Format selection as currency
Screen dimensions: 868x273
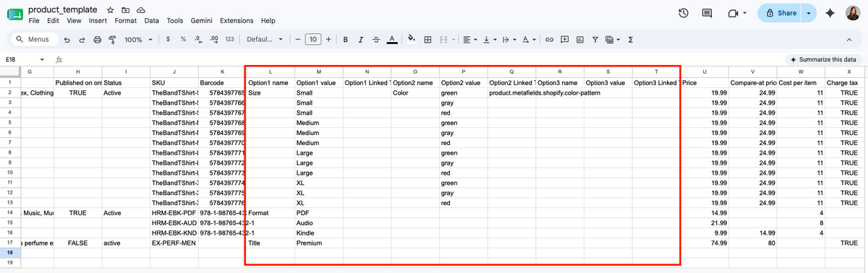(x=168, y=39)
